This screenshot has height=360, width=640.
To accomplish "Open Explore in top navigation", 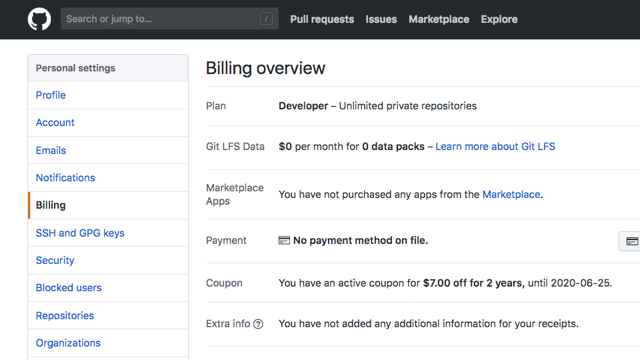I will 499,19.
